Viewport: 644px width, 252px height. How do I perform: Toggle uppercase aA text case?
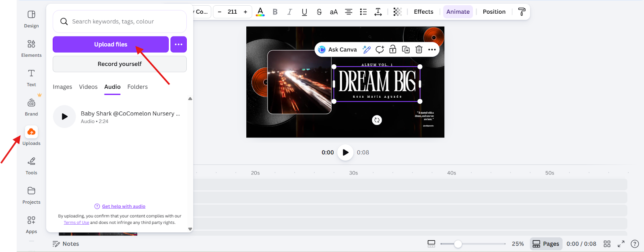point(334,12)
